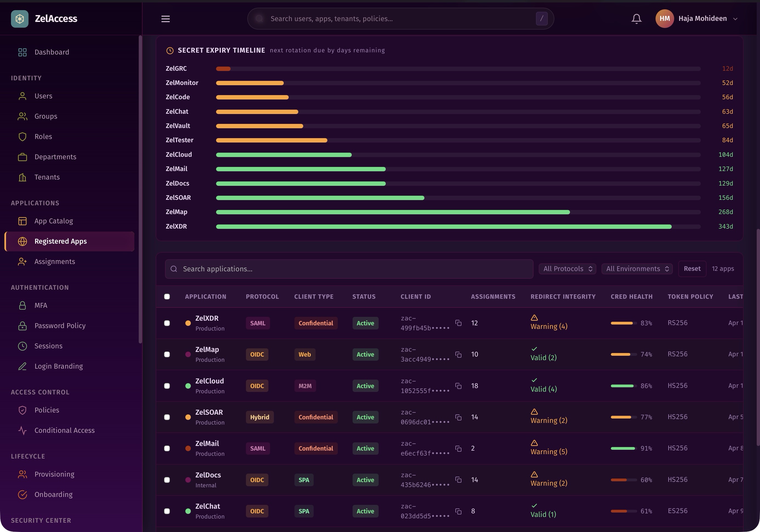Open the All Protocols dropdown
This screenshot has width=760, height=532.
point(567,269)
